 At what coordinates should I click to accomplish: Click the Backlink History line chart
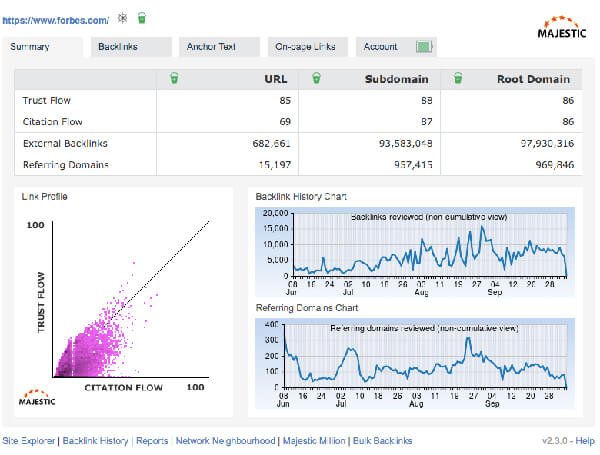point(415,252)
